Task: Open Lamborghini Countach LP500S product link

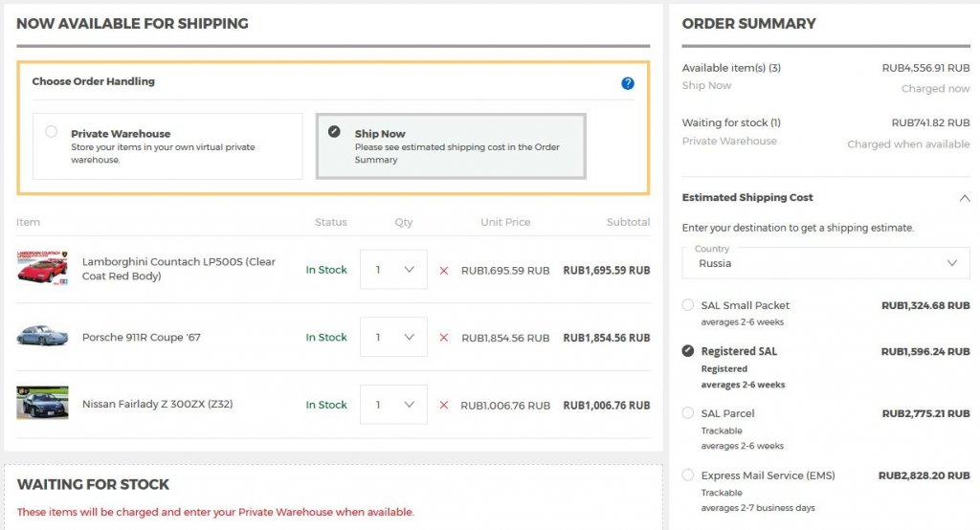Action: coord(178,269)
